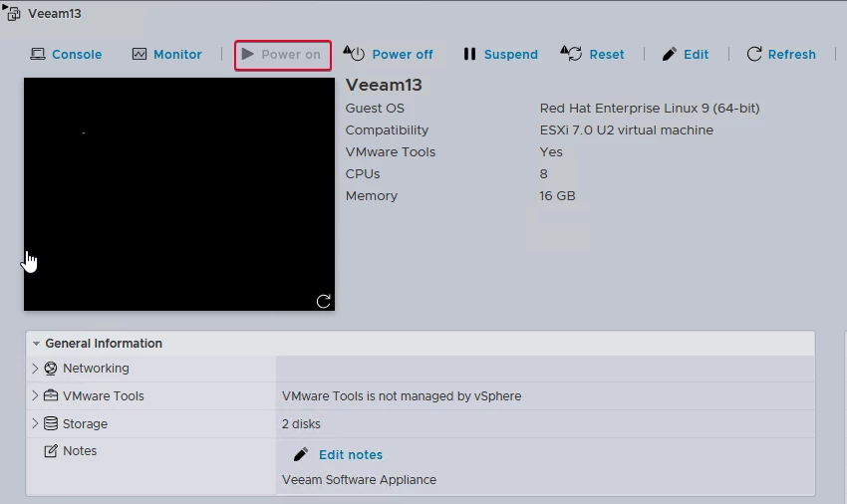Click the Power off label
This screenshot has width=847, height=504.
click(x=403, y=55)
